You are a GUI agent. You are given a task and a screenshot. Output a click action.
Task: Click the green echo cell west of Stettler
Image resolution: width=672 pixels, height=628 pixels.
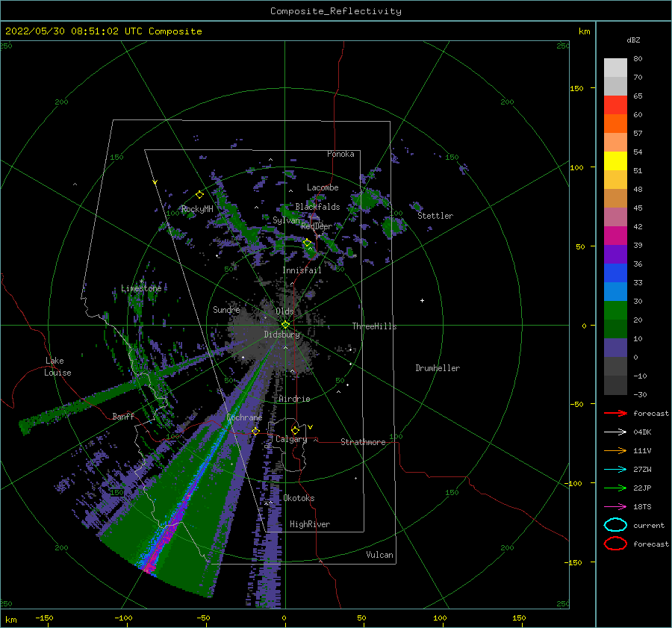(393, 227)
